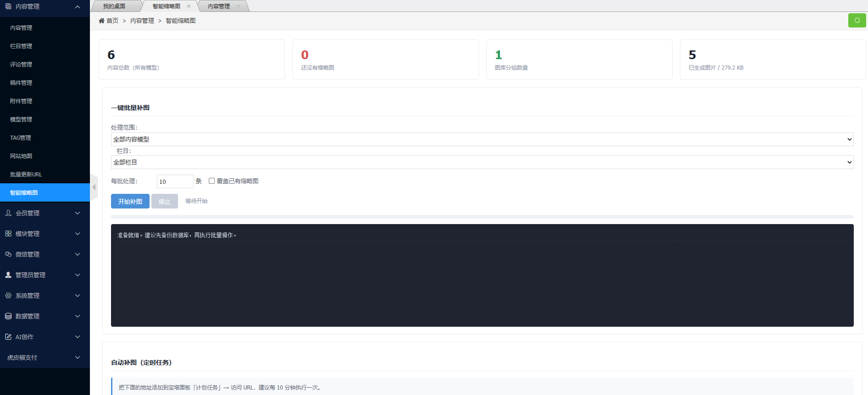Click the 开始补图 button

[130, 201]
